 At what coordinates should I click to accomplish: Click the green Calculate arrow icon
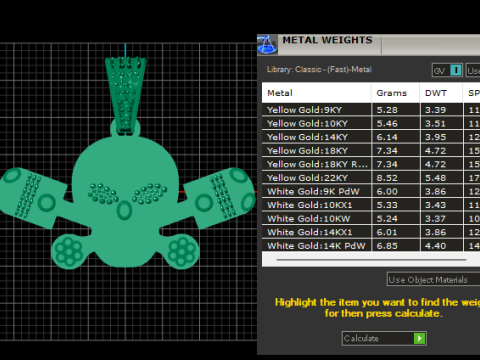pos(419,339)
